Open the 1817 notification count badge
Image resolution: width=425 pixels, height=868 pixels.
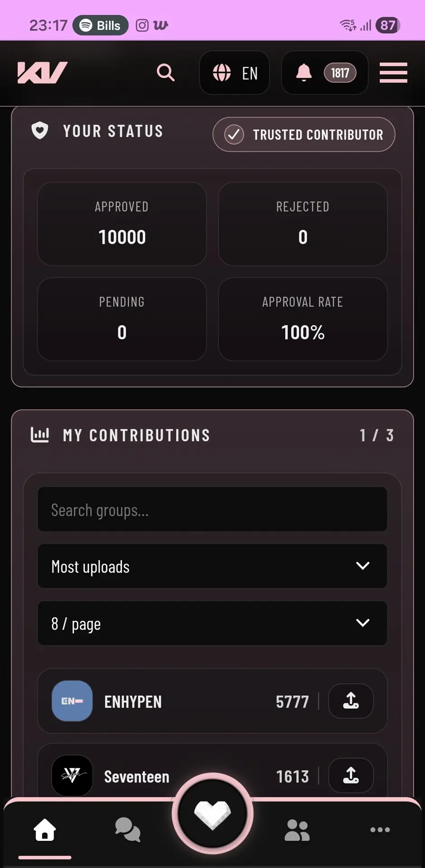pos(340,73)
